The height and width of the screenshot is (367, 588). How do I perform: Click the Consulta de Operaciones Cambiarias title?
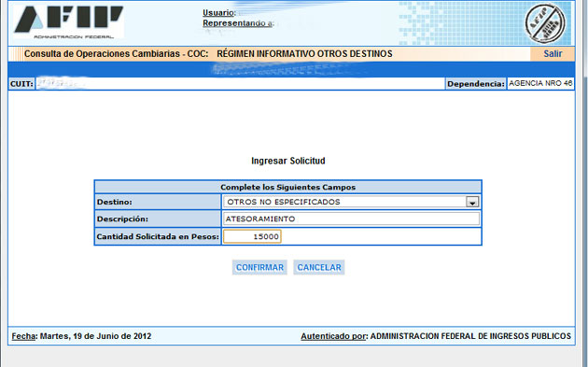point(117,53)
